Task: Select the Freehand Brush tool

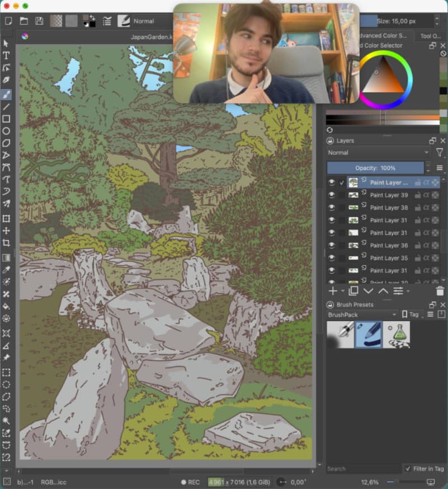Action: [6, 93]
